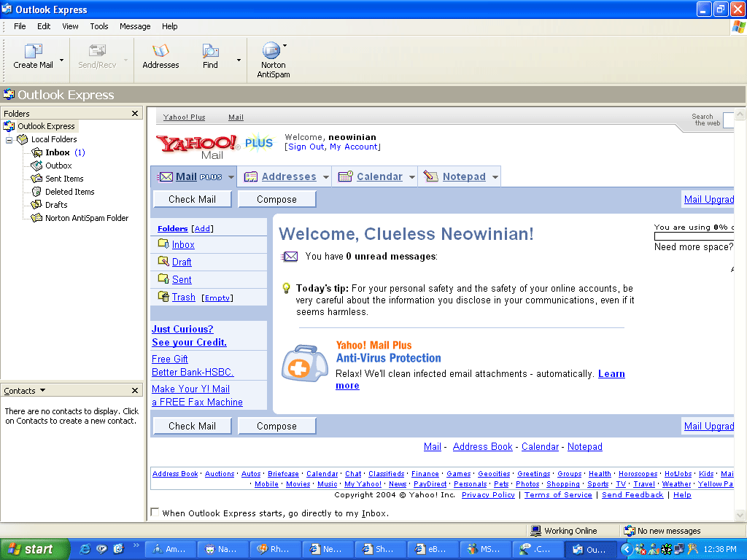The height and width of the screenshot is (560, 747).
Task: Open the Message menu
Action: [135, 26]
